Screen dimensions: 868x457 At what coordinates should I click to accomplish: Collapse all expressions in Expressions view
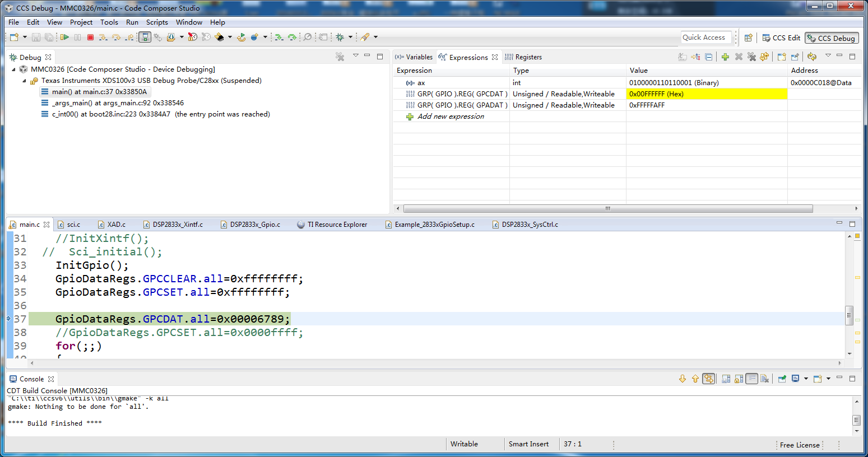(x=709, y=57)
